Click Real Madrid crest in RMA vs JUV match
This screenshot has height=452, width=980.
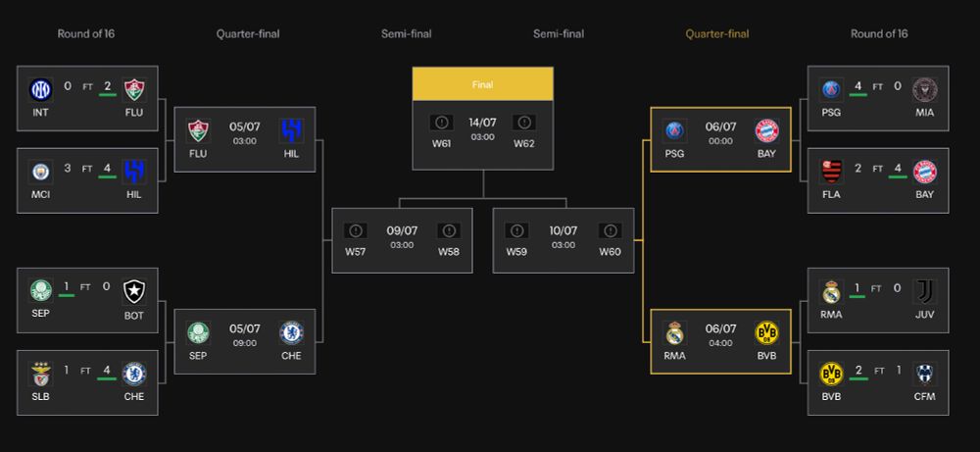pyautogui.click(x=831, y=292)
